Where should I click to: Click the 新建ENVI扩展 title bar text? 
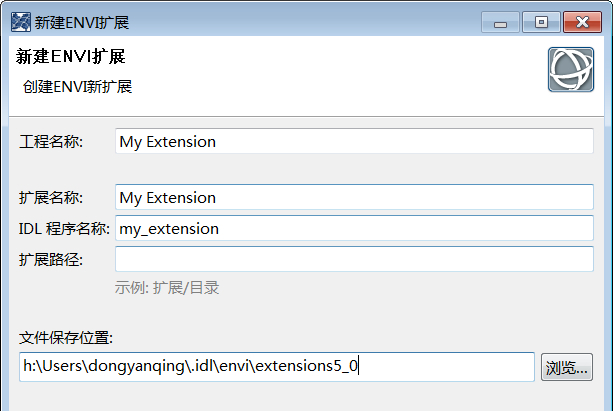click(82, 21)
